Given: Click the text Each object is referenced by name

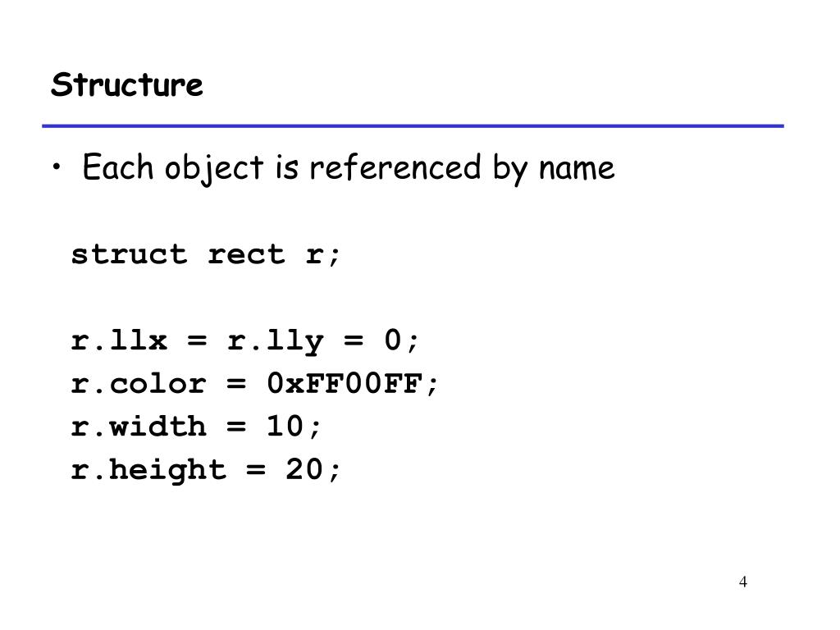Looking at the screenshot, I should pyautogui.click(x=348, y=168).
